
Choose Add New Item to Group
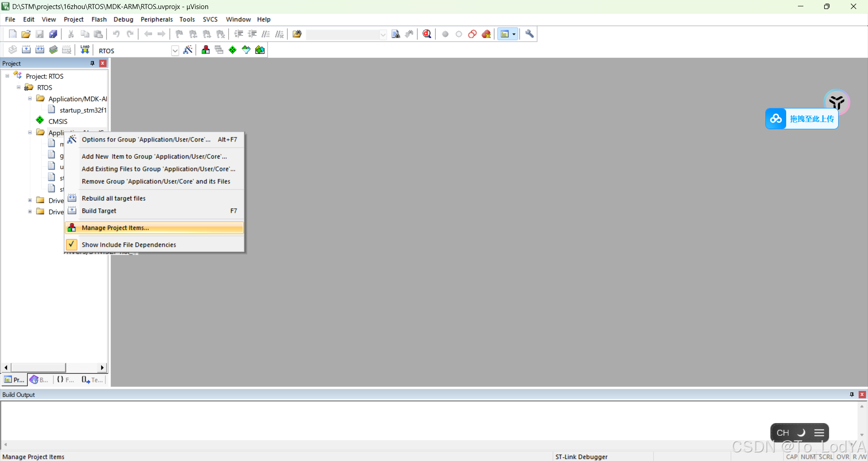(x=154, y=156)
